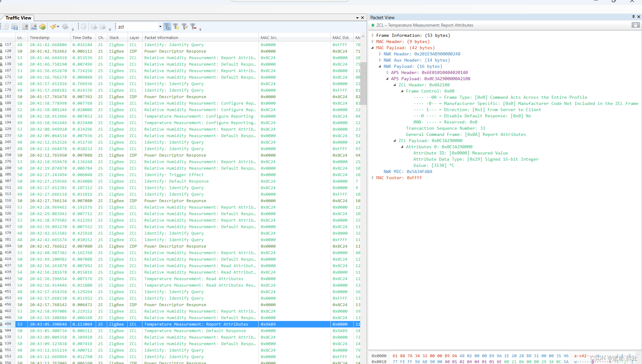Toggle the Packet View pin icon
This screenshot has width=642, height=364.
pyautogui.click(x=633, y=17)
